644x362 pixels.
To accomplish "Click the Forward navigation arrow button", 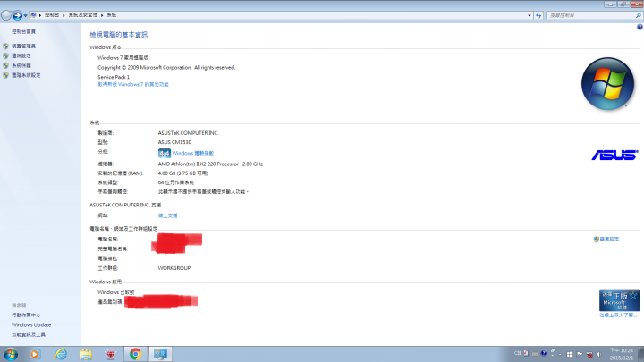I will click(x=17, y=15).
